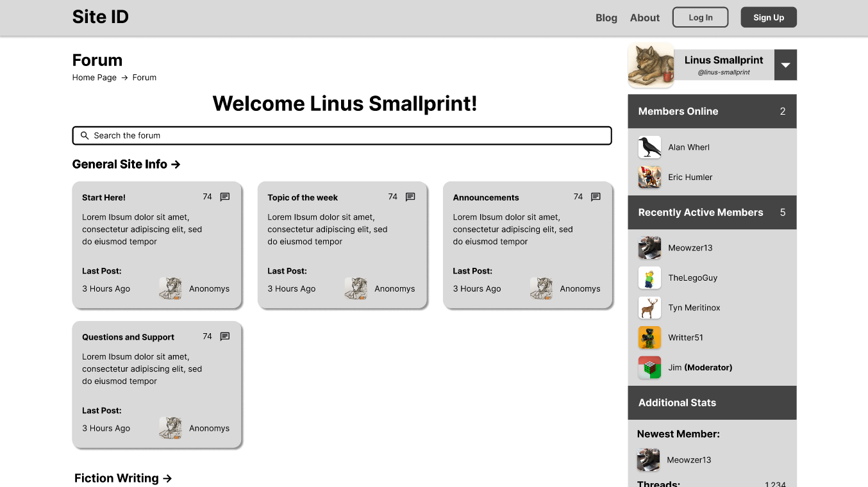Screen dimensions: 868x487
Task: Click the comment icon on Topic of the week card
Action: (410, 197)
